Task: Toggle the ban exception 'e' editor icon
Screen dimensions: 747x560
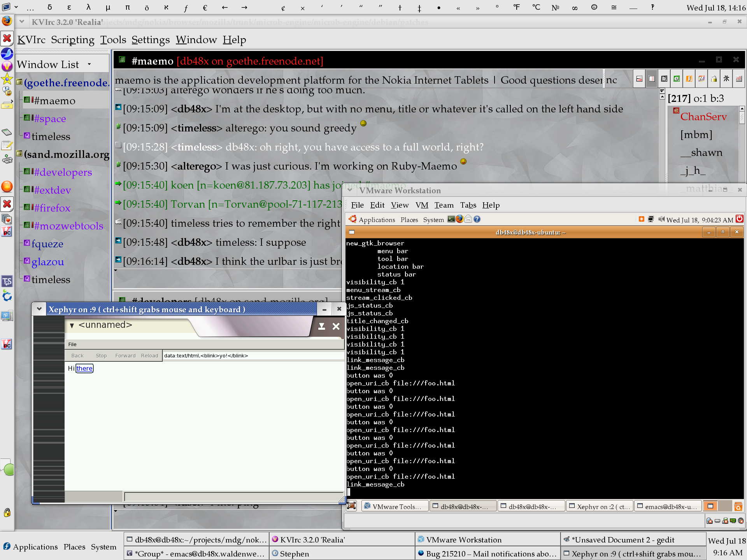Action: [677, 79]
